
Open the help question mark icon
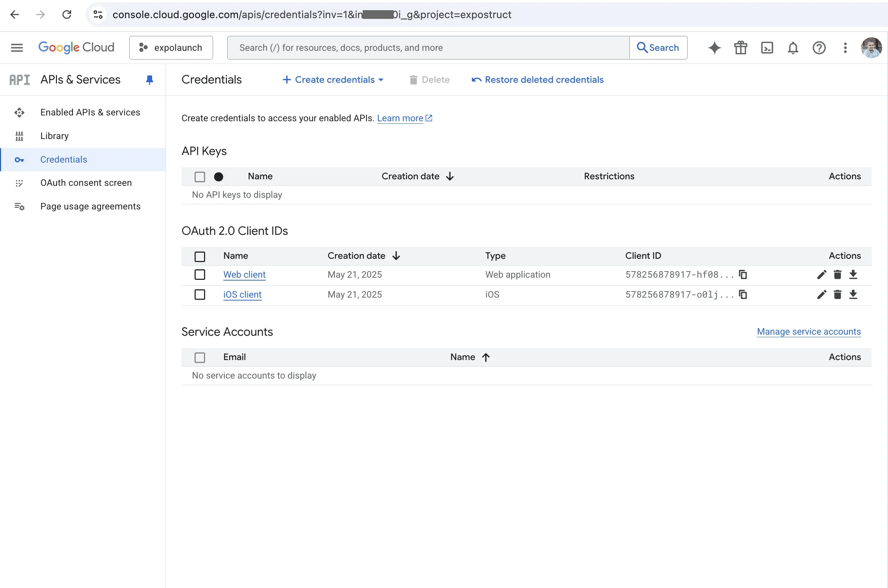[x=819, y=48]
